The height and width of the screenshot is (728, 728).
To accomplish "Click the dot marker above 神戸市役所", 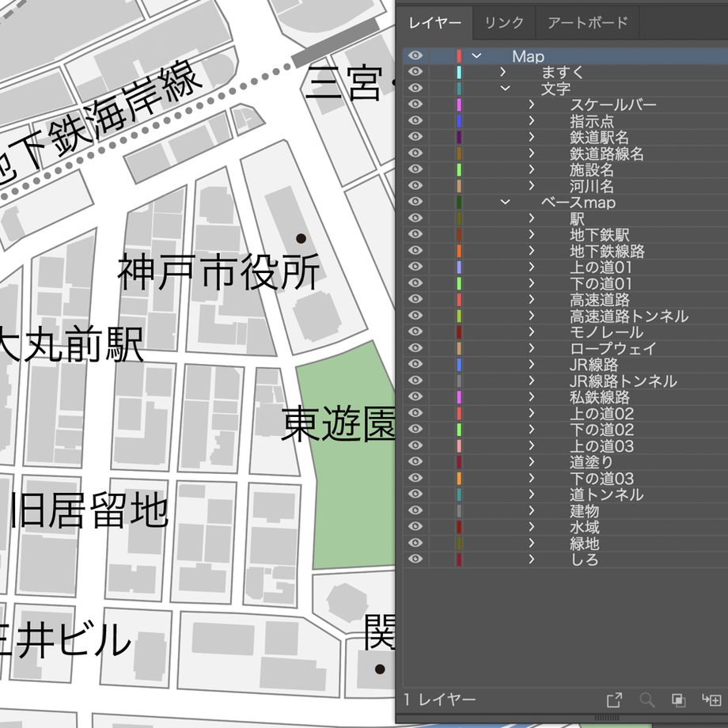I will click(301, 239).
